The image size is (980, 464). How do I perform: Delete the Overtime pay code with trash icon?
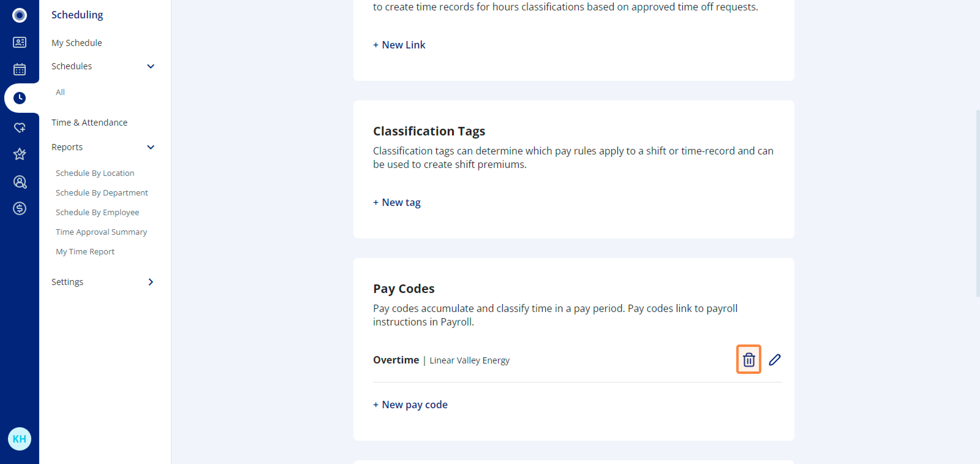(748, 359)
